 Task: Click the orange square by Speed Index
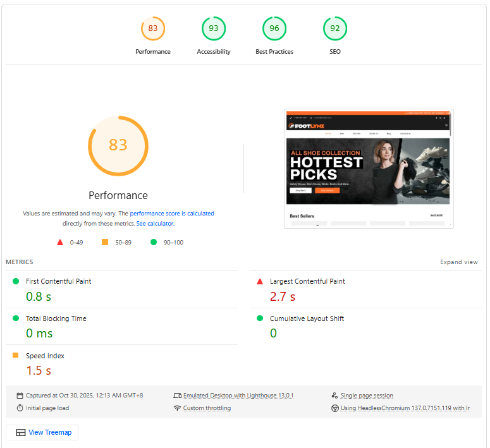16,356
